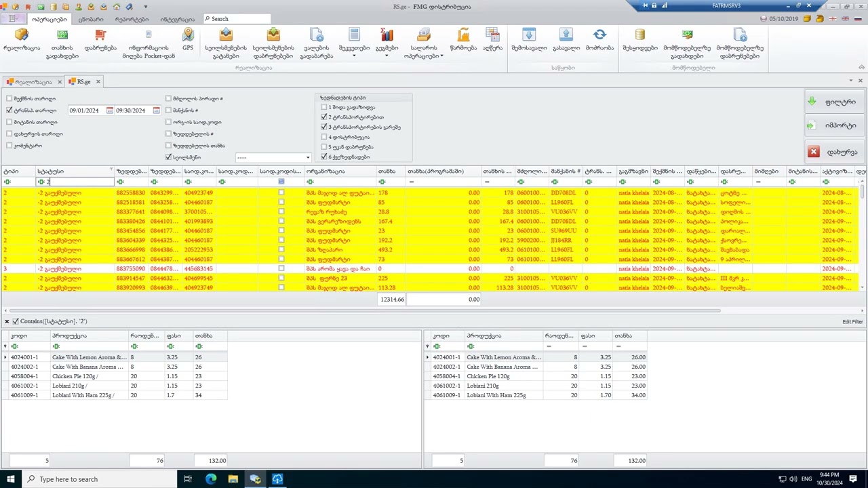Enable the 4 დისტრიბუცია checkbox
This screenshot has width=868, height=488.
324,137
